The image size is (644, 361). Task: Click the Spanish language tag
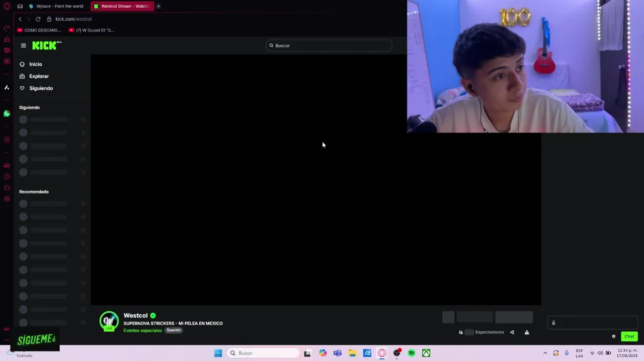174,330
